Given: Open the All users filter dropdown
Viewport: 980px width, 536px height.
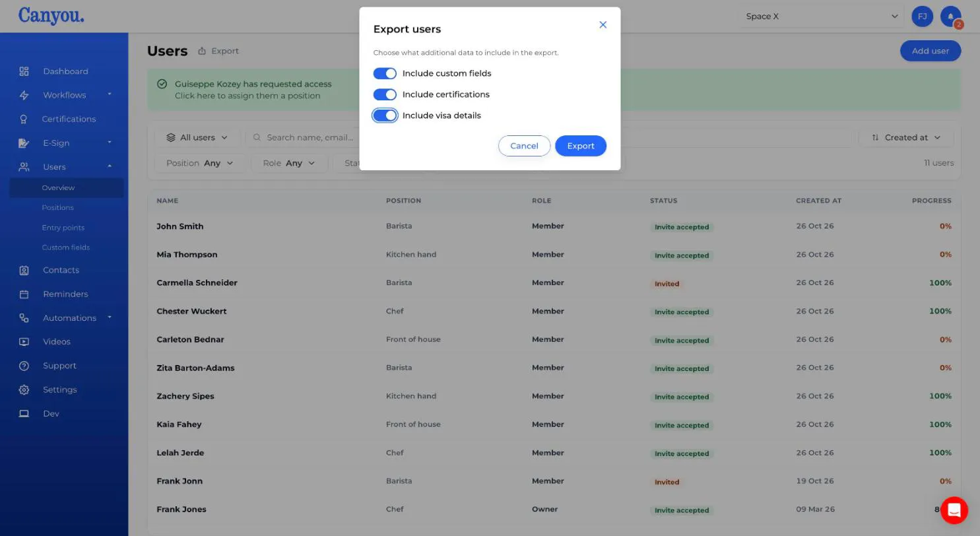Looking at the screenshot, I should (197, 137).
